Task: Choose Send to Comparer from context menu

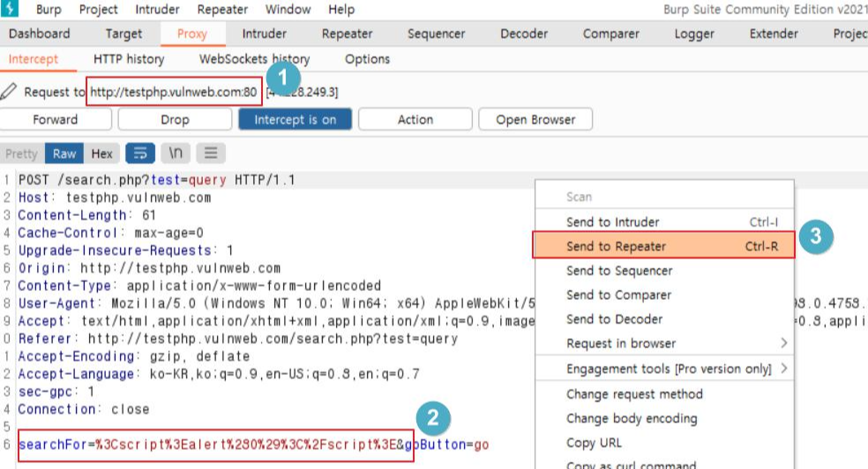Action: [x=664, y=294]
